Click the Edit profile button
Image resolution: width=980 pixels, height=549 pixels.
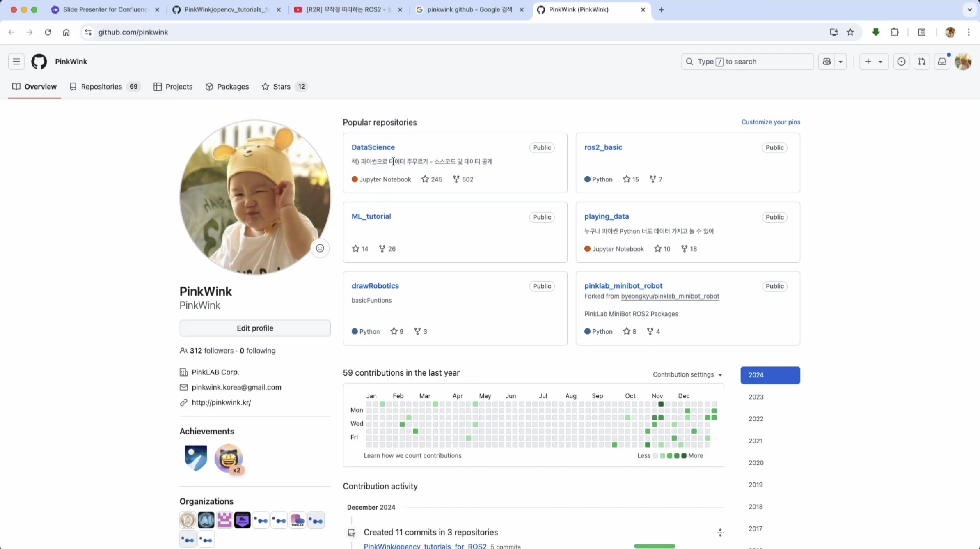click(255, 328)
